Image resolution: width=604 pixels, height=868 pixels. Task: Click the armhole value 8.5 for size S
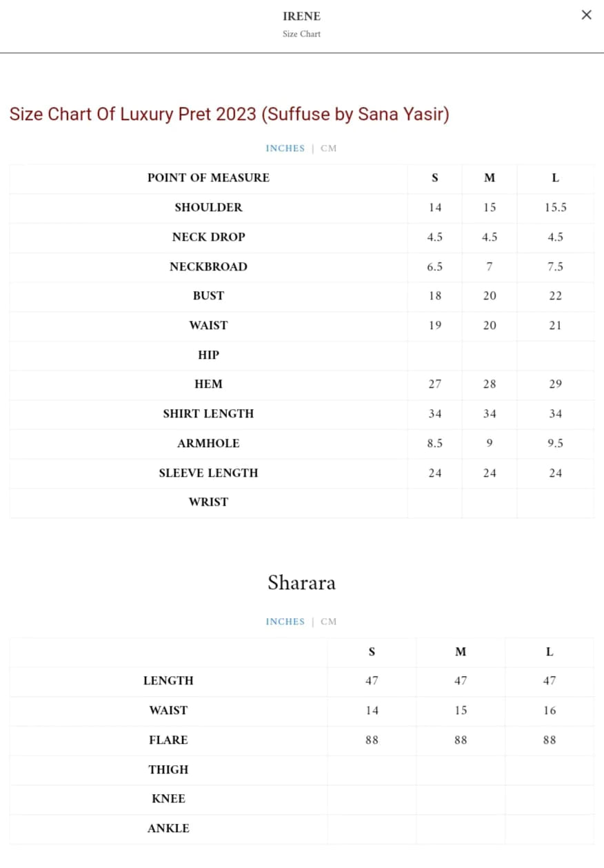(x=434, y=444)
